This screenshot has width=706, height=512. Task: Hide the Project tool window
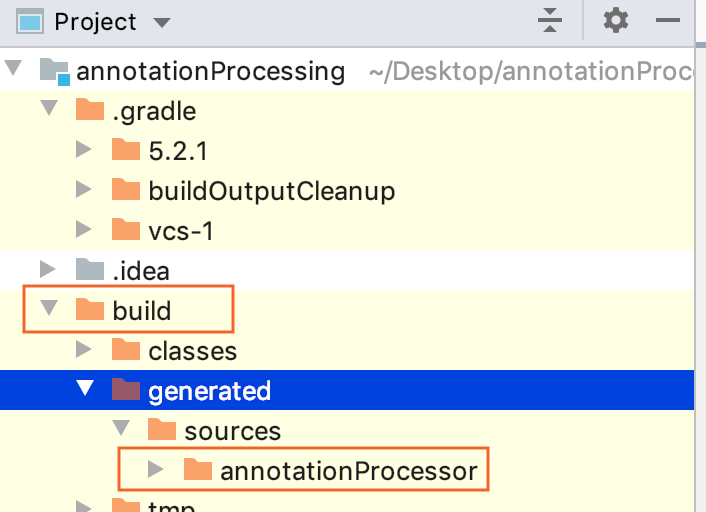click(x=668, y=21)
